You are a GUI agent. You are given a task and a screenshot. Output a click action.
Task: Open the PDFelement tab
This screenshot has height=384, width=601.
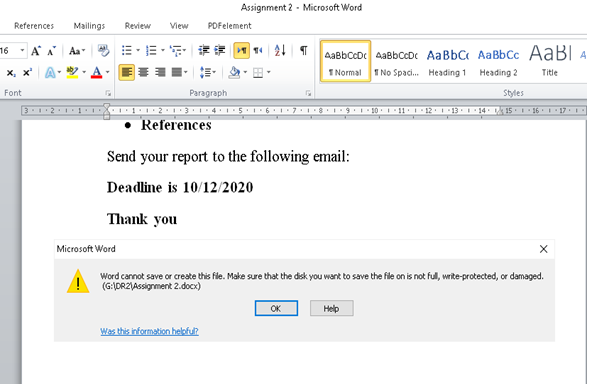point(230,26)
